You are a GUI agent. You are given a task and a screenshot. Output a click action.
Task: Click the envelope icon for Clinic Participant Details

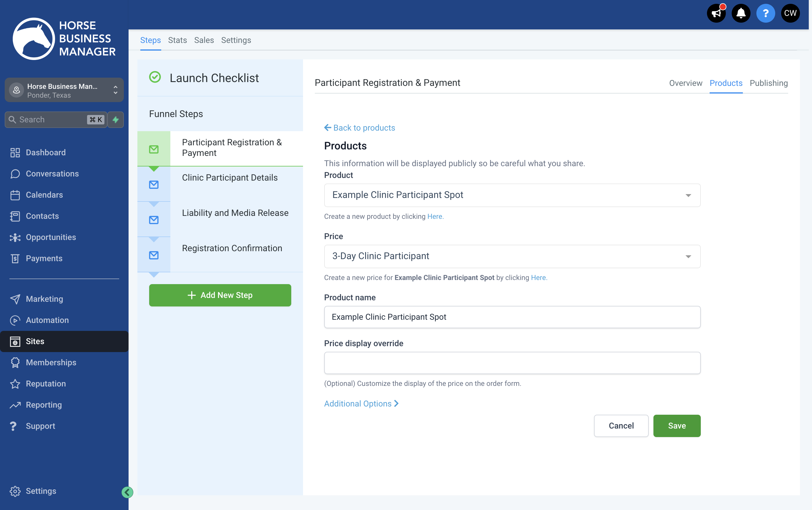[154, 184]
